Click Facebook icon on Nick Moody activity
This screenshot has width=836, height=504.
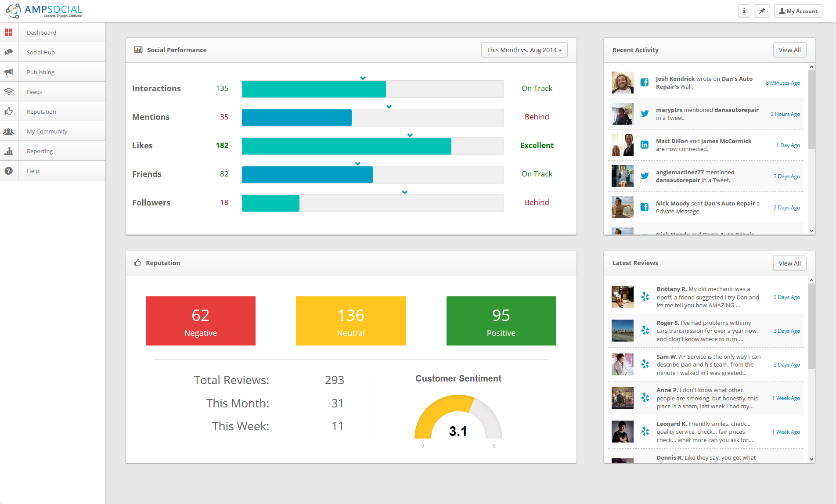645,207
